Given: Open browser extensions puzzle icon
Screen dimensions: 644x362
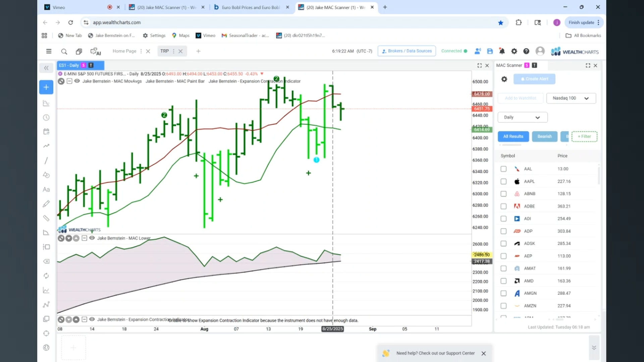Looking at the screenshot, I should pyautogui.click(x=519, y=22).
